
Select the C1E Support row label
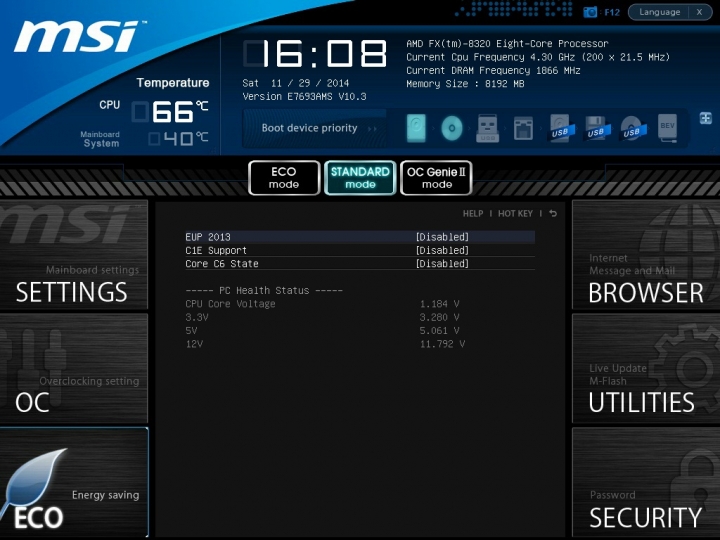click(216, 250)
